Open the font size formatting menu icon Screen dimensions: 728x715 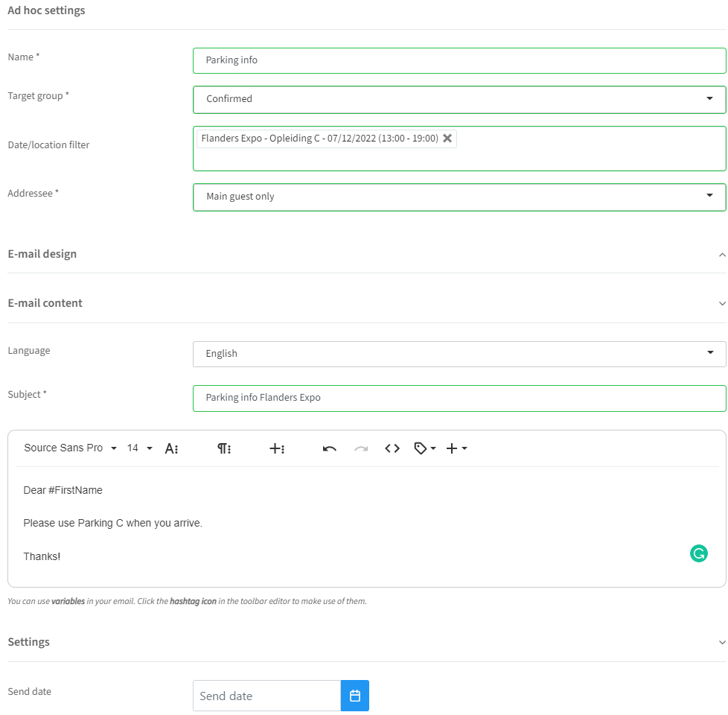(x=171, y=449)
